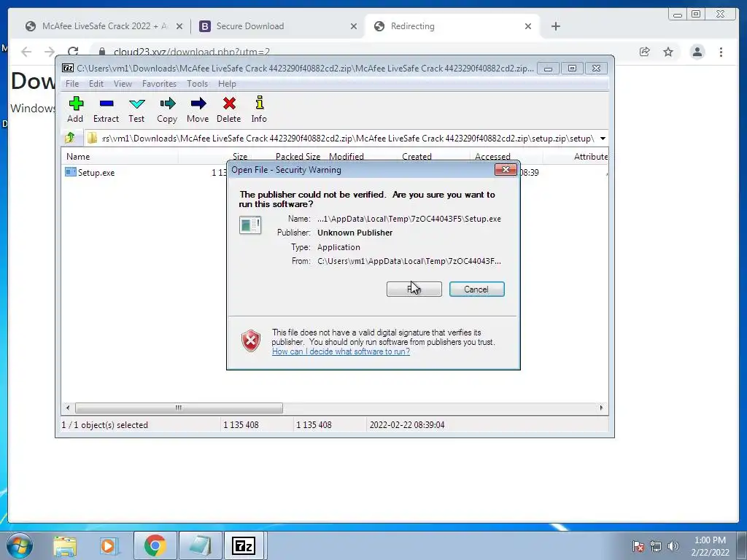Viewport: 747px width, 560px height.
Task: Open the 7-Zip Edit menu
Action: coord(96,84)
